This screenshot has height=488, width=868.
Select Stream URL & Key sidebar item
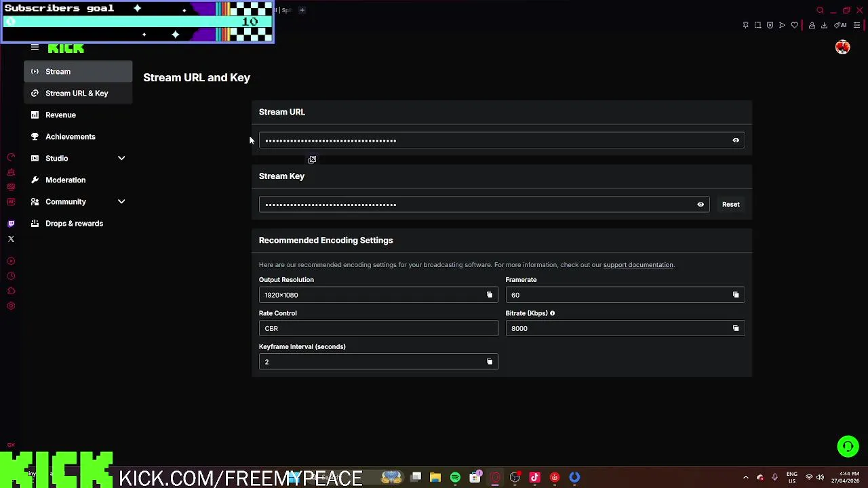78,93
